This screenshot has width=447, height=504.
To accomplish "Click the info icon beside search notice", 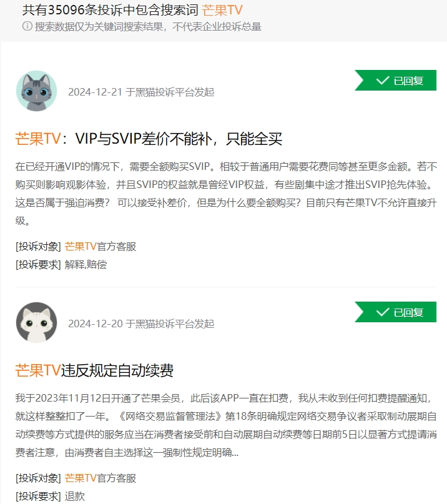I will pos(27,26).
